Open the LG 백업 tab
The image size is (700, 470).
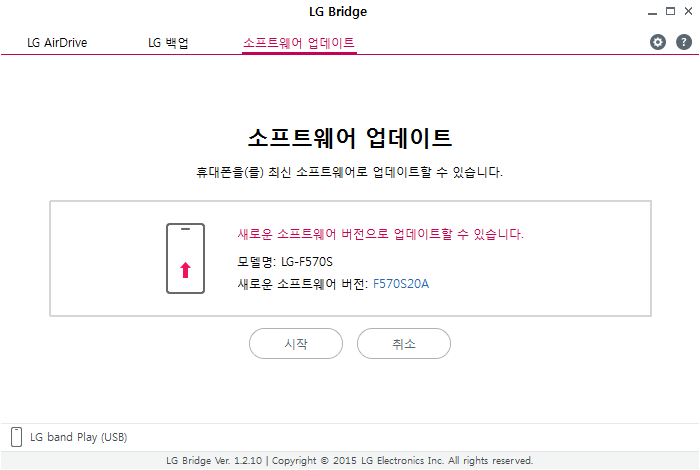(x=168, y=43)
